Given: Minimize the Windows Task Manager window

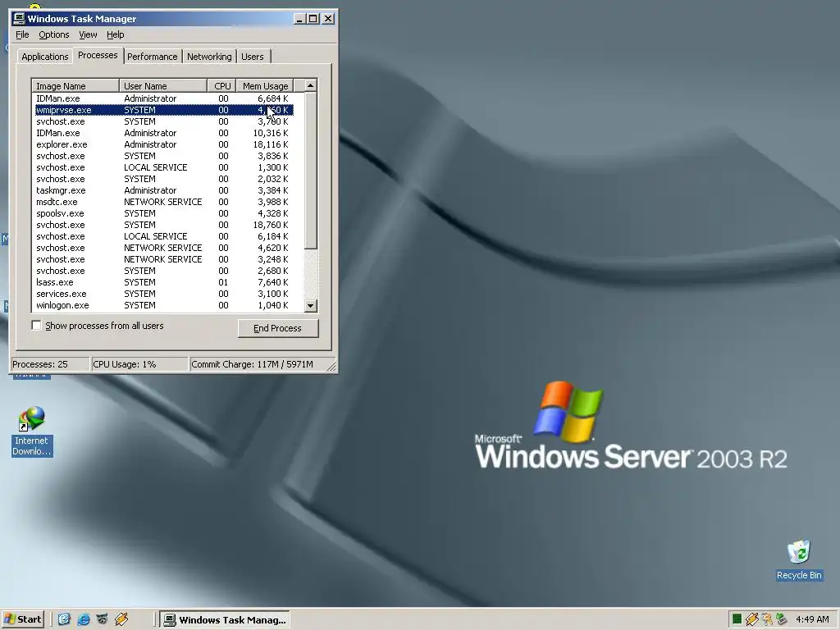Looking at the screenshot, I should pos(299,19).
